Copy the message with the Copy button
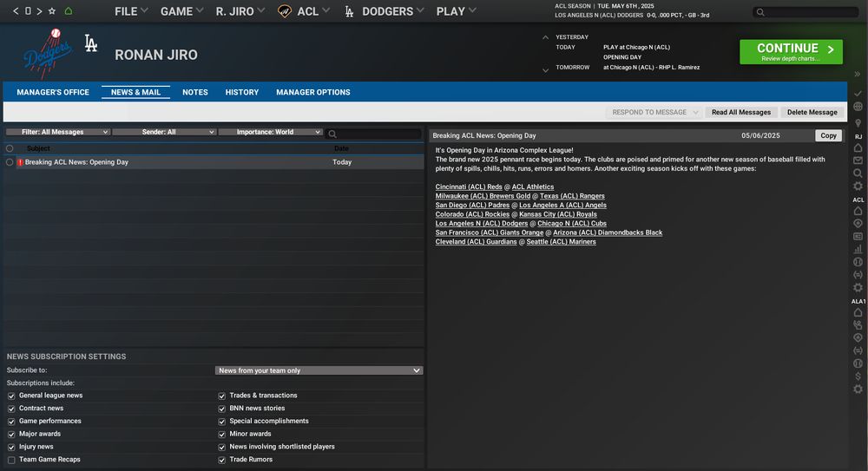Viewport: 868px width, 471px height. [x=828, y=135]
